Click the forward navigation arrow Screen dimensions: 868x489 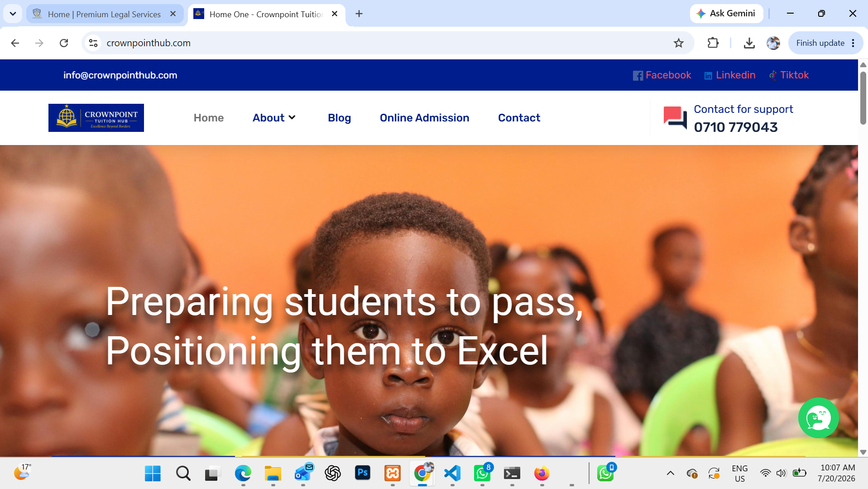pos(39,43)
